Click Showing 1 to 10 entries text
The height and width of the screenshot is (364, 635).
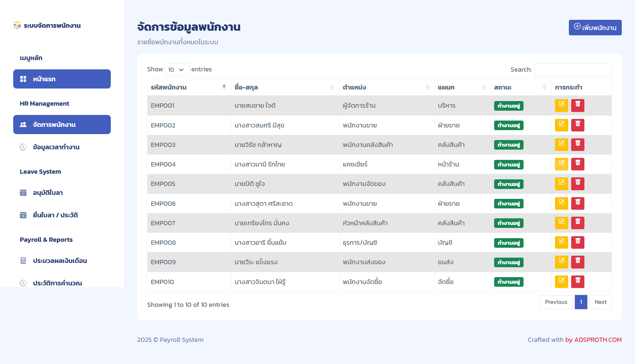pos(188,305)
